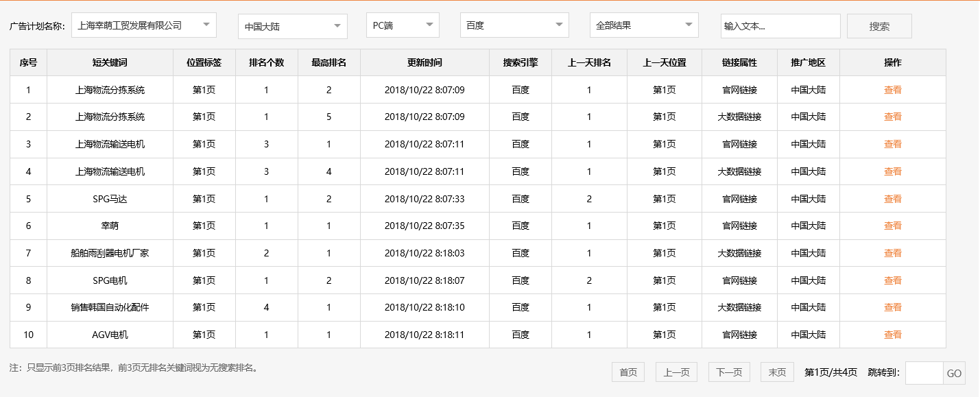Click the 上一页 previous page button

click(678, 372)
